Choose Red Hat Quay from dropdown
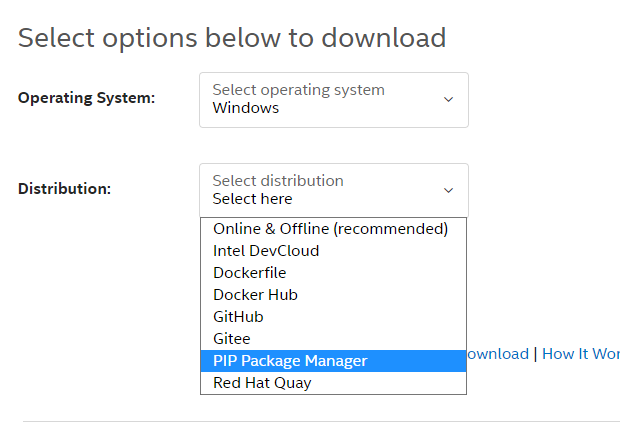Screen dimensions: 620x442 click(262, 383)
